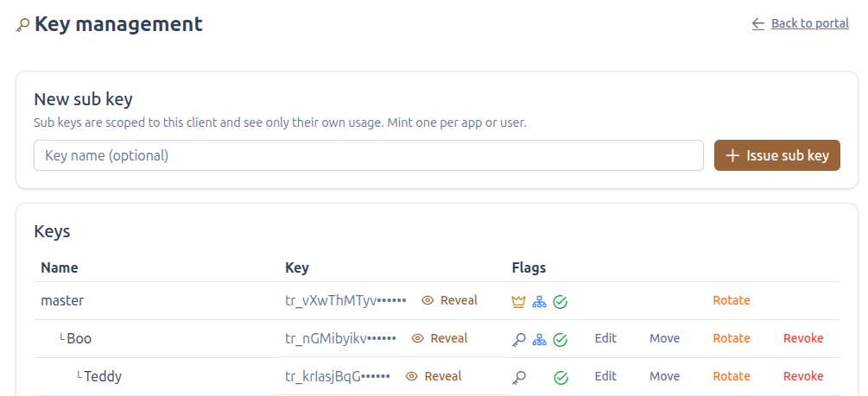Image resolution: width=868 pixels, height=396 pixels.
Task: Select the Teddy key name
Action: pyautogui.click(x=103, y=376)
